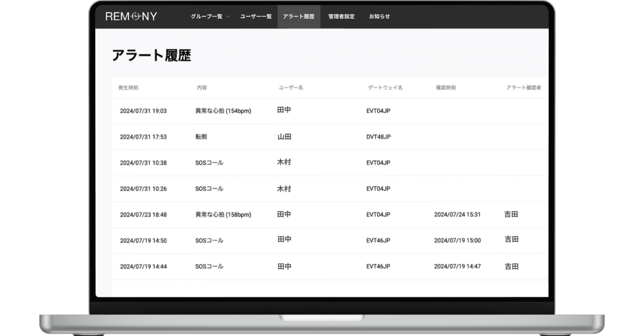The height and width of the screenshot is (336, 644).
Task: Select the 転倒 alert entry
Action: (x=201, y=137)
